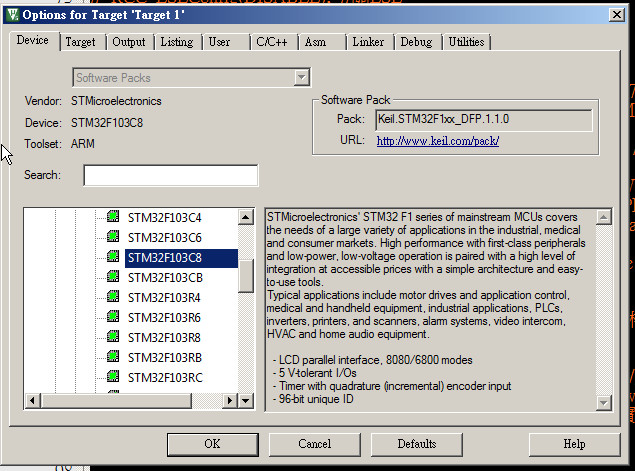Click the Keil uVision icon in title bar
The image size is (635, 471).
13,15
